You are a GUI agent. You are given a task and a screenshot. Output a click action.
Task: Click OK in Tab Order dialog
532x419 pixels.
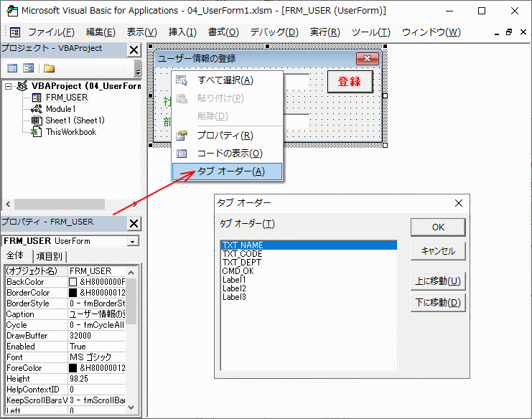click(x=438, y=227)
